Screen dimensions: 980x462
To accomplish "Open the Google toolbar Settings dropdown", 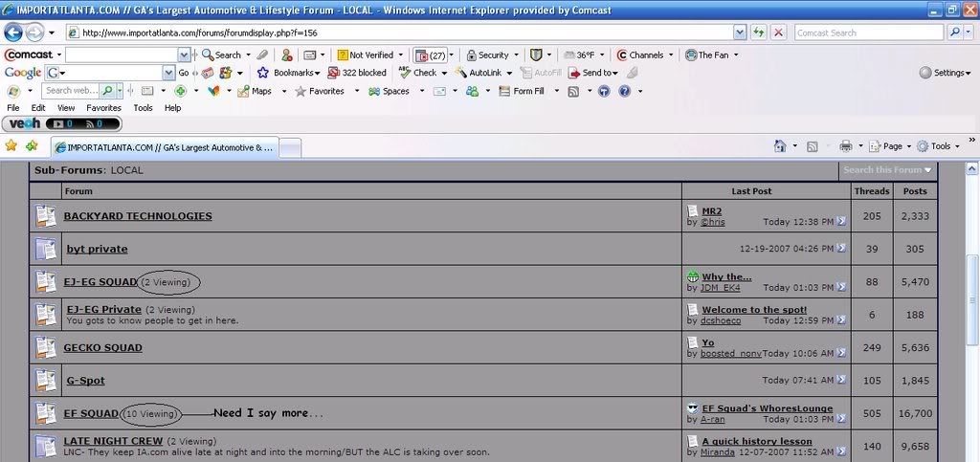I will tap(945, 73).
